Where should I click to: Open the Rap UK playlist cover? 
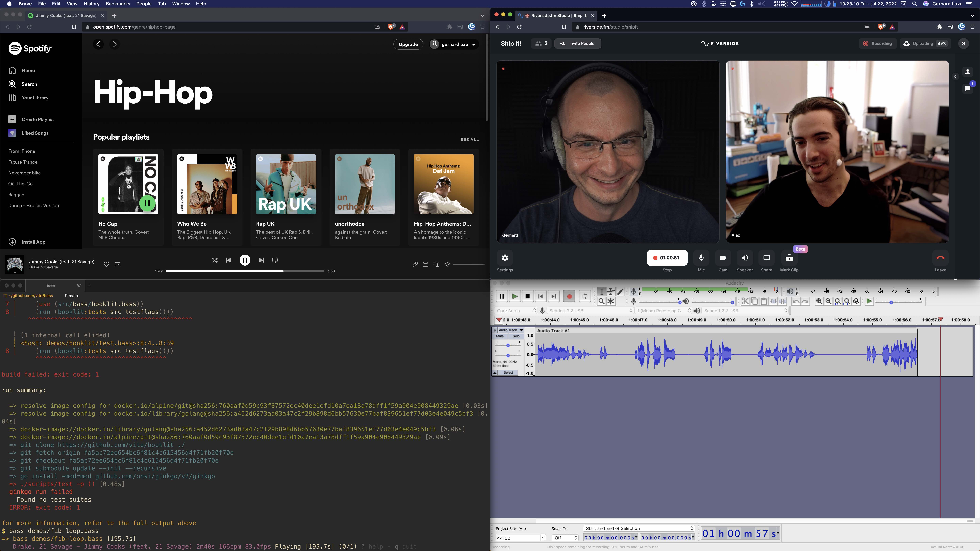[x=286, y=184]
